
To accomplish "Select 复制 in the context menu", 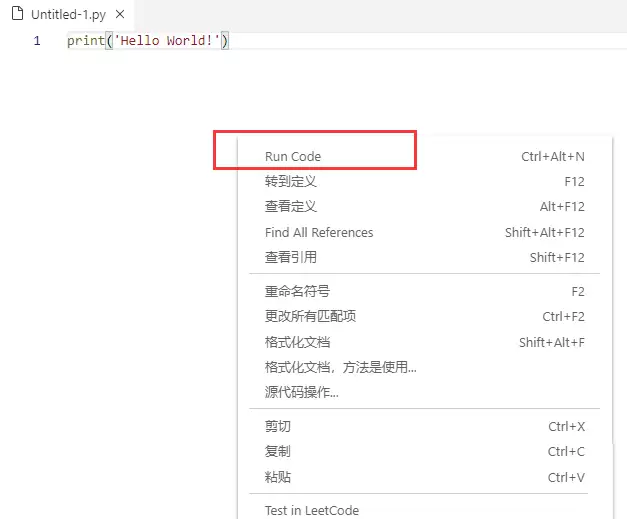I will coord(278,452).
